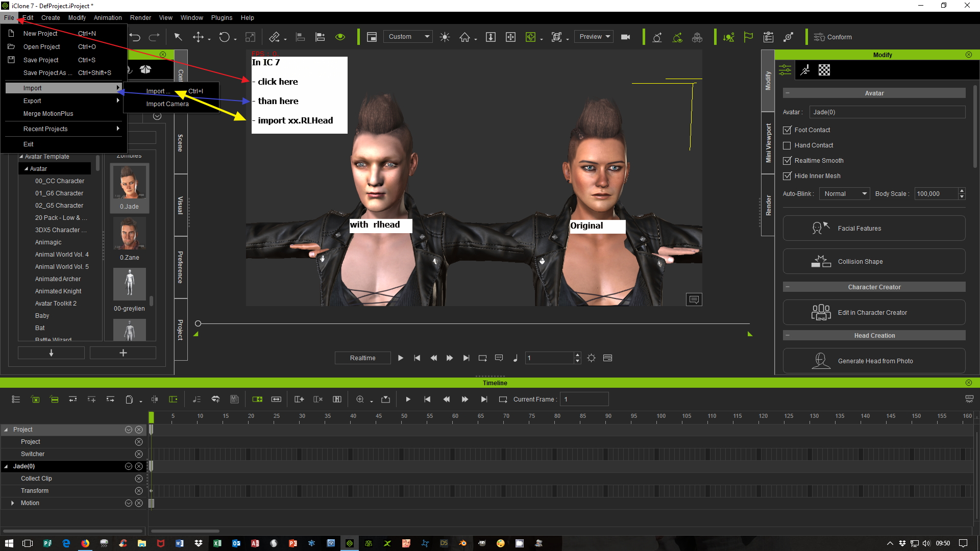Click Edit in Character Creator button
Image resolution: width=980 pixels, height=551 pixels.
pyautogui.click(x=874, y=313)
